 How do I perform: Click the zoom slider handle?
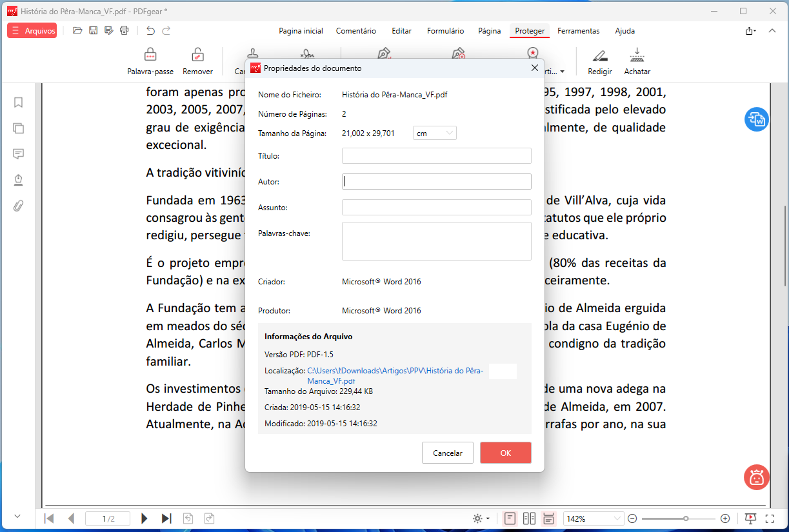click(x=686, y=518)
